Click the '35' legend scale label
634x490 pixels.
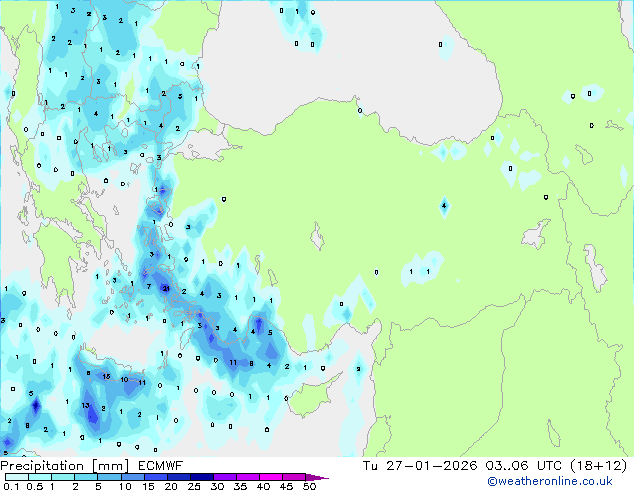click(240, 486)
